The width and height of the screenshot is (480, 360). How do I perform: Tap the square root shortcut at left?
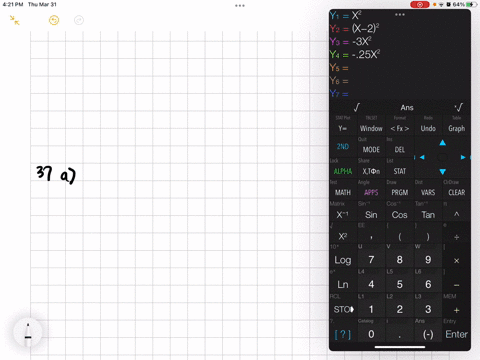357,107
